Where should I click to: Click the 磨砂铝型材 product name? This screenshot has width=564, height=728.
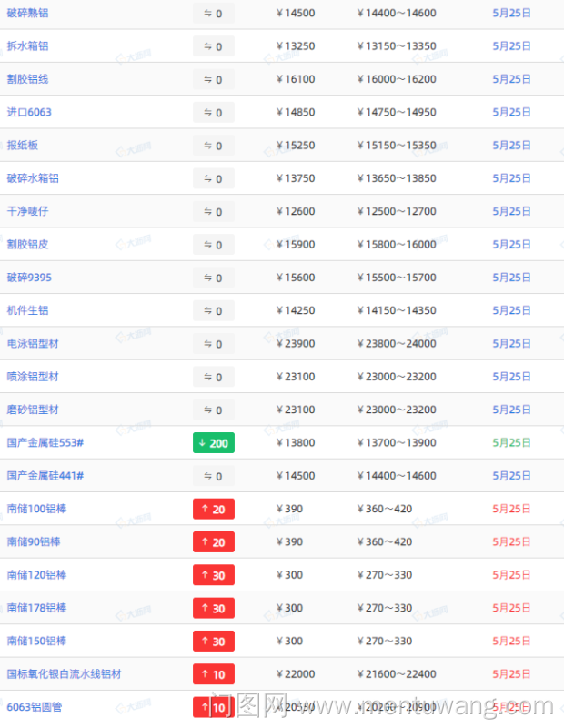[33, 409]
